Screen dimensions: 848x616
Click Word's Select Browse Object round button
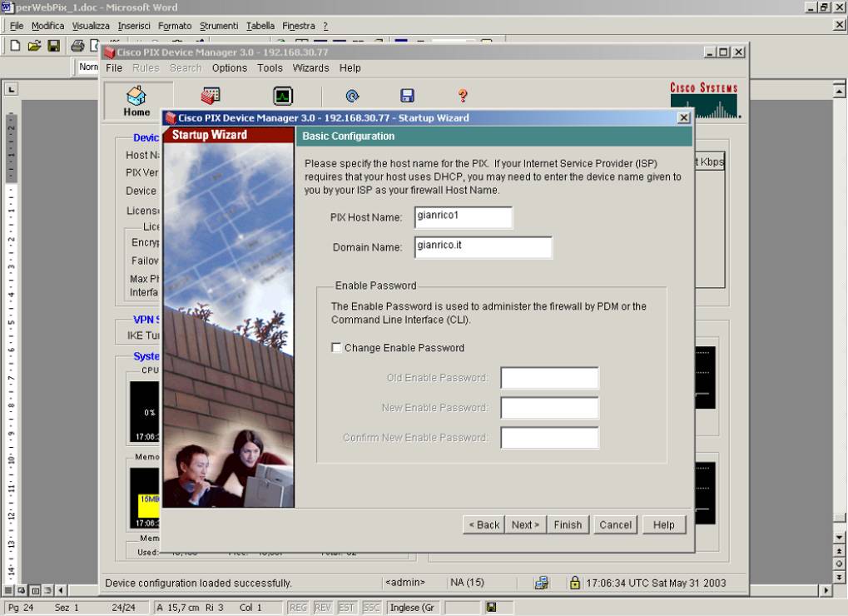[x=839, y=564]
